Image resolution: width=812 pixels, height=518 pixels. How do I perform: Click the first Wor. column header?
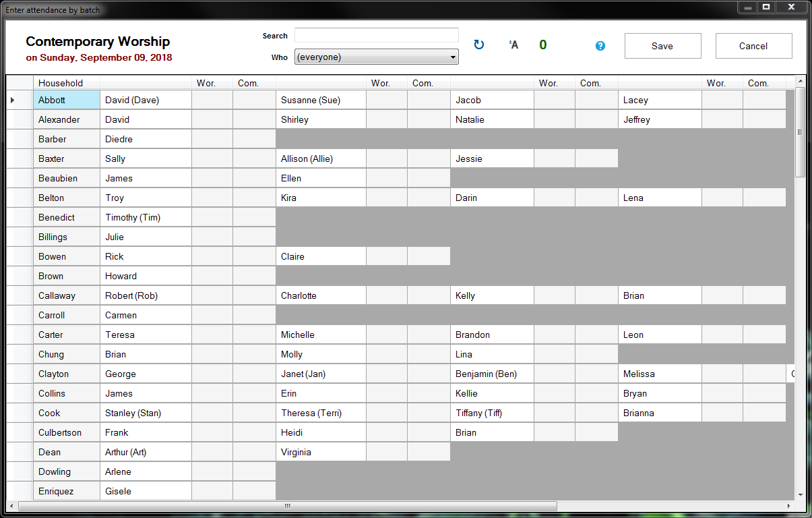point(206,83)
